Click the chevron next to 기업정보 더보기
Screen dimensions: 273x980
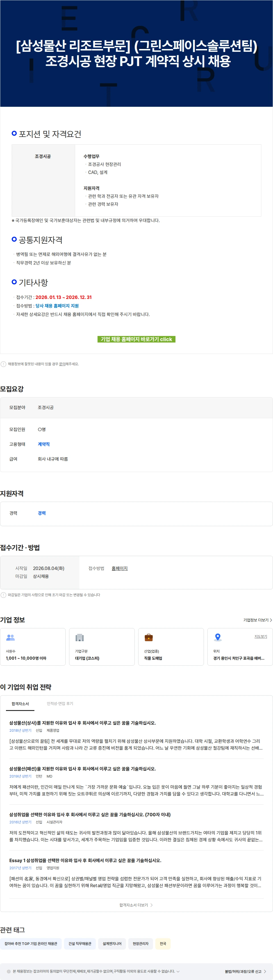pyautogui.click(x=271, y=620)
